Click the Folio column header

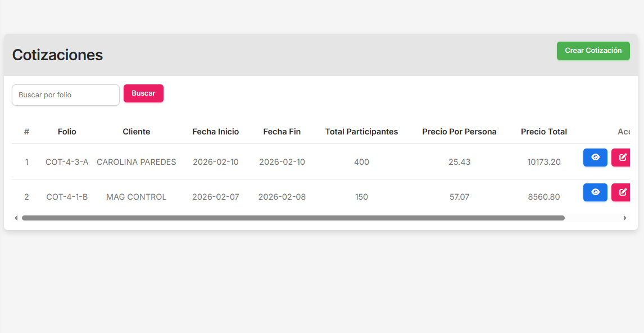pyautogui.click(x=67, y=132)
